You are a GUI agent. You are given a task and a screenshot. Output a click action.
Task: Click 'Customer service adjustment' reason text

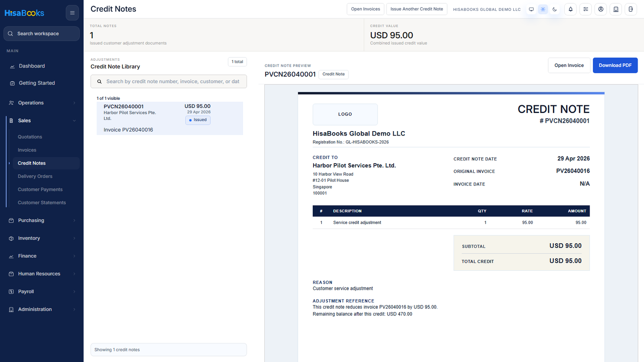coord(343,289)
